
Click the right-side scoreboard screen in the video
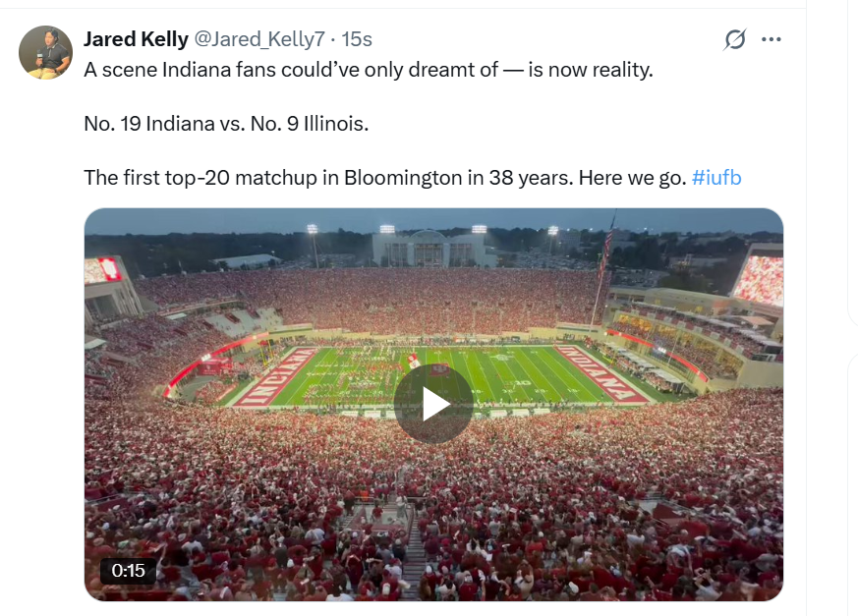[759, 279]
